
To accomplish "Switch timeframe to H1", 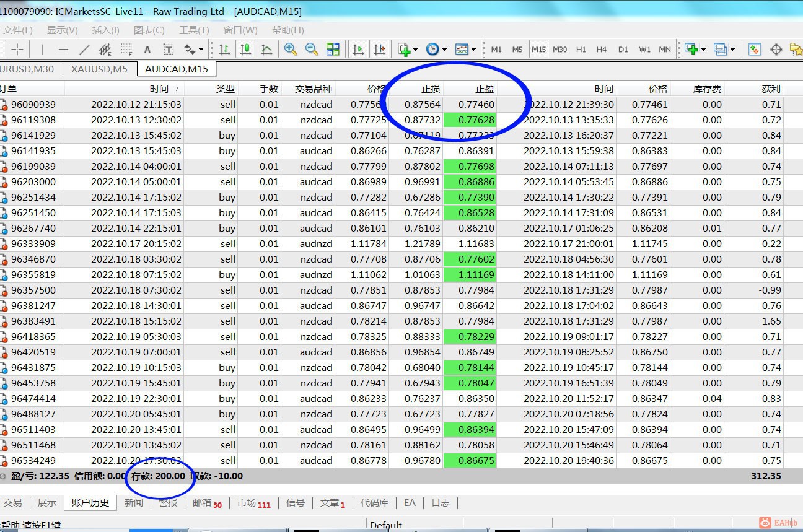I will [x=581, y=50].
